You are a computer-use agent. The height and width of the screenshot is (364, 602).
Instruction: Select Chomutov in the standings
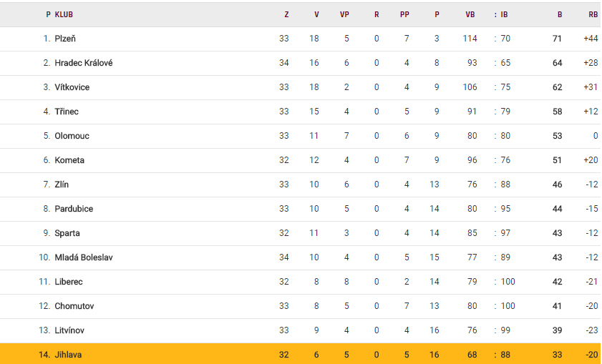[x=74, y=306]
